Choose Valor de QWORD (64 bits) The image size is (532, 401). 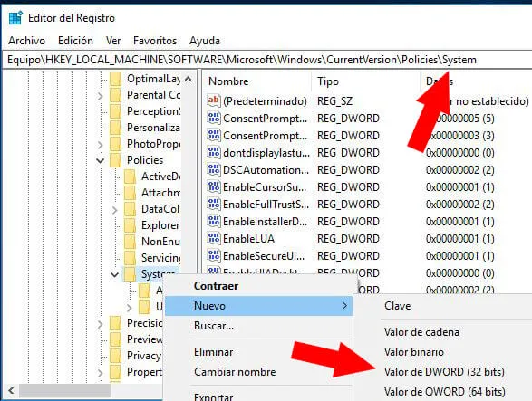pyautogui.click(x=444, y=392)
